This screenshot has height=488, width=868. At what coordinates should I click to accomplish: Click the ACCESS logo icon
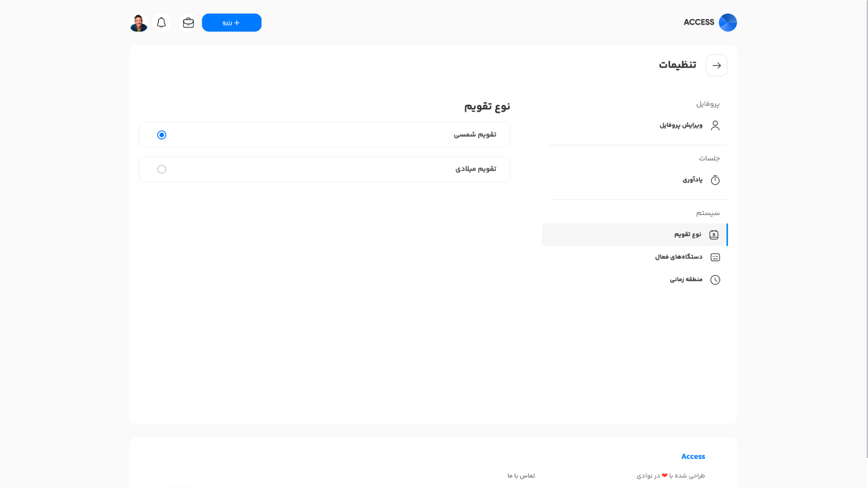pos(728,22)
